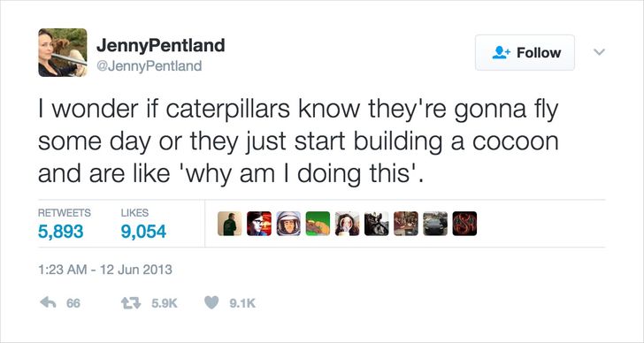This screenshot has width=644, height=343.
Task: Open the black car avatar
Action: pyautogui.click(x=435, y=224)
